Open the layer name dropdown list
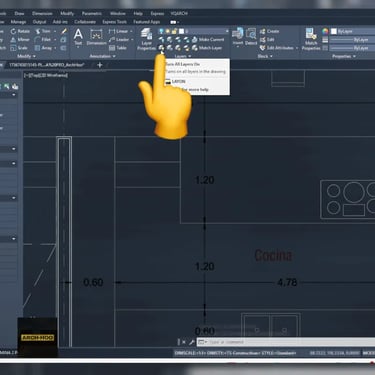375x375 pixels. [x=194, y=31]
